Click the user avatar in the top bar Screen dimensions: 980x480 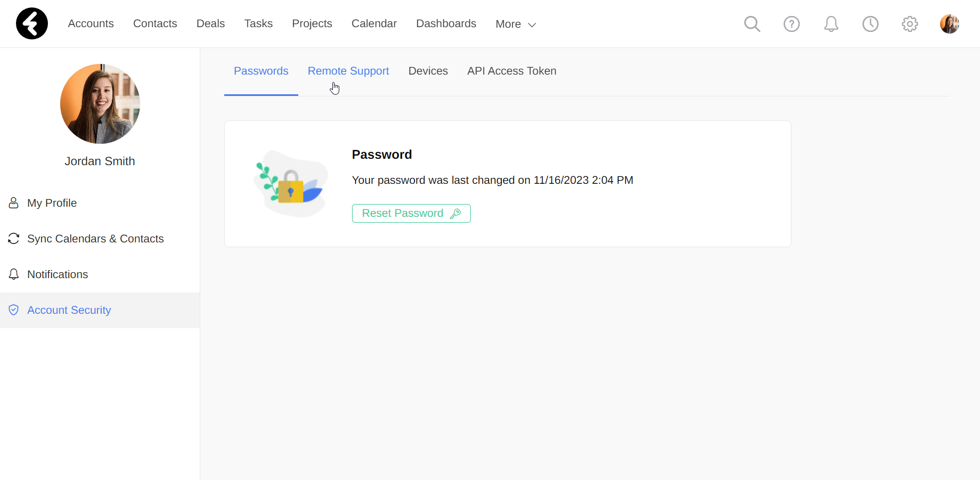[950, 24]
